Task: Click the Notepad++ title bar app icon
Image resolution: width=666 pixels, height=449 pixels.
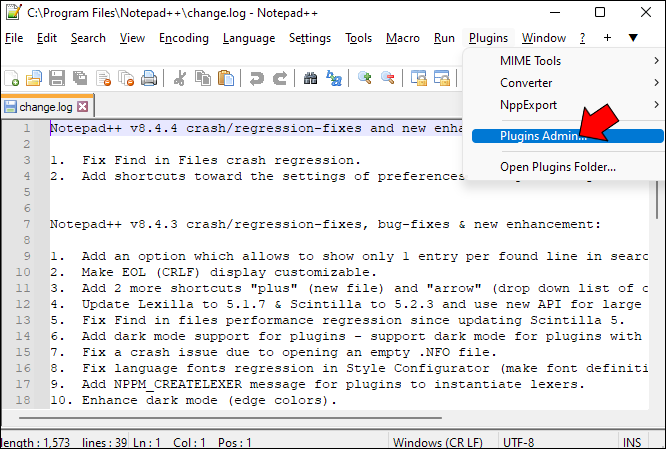Action: click(x=14, y=12)
